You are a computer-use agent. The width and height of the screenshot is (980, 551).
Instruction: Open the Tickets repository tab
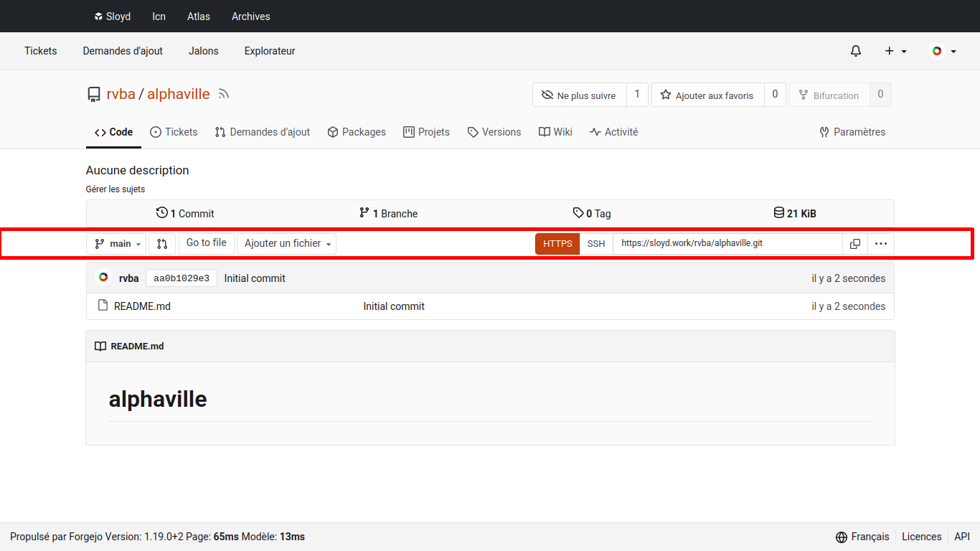[x=174, y=132]
